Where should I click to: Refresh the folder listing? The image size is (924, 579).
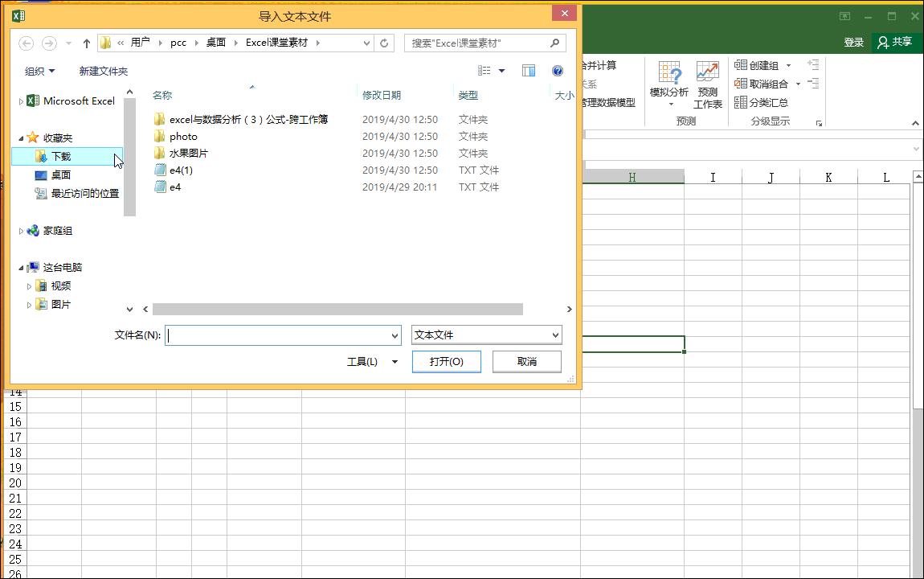(x=384, y=43)
